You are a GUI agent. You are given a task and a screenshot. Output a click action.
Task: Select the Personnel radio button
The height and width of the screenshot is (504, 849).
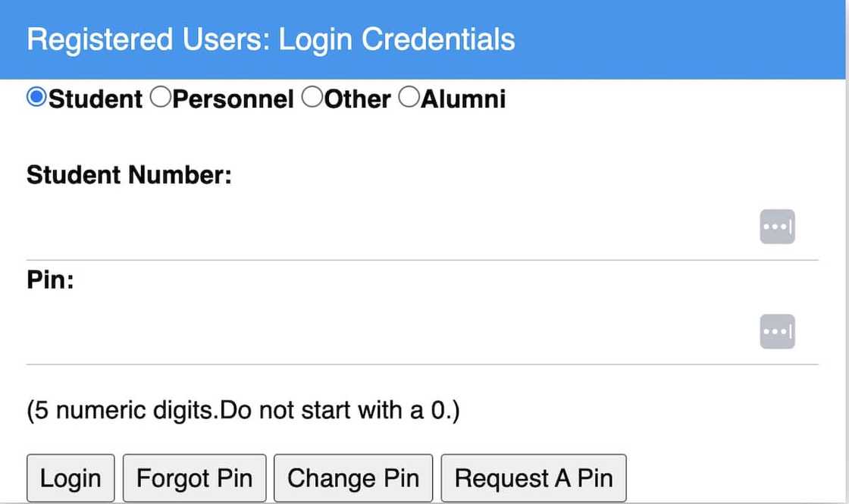(159, 96)
